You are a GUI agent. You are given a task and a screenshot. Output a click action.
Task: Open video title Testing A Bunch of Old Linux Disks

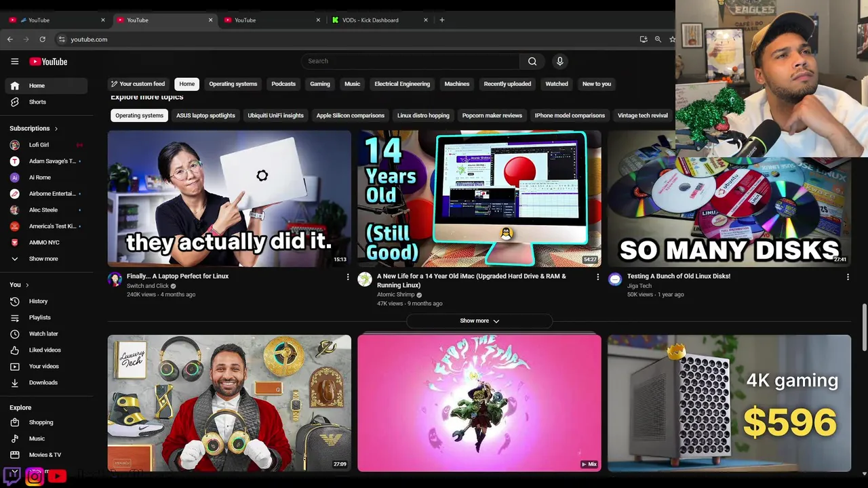pos(679,276)
